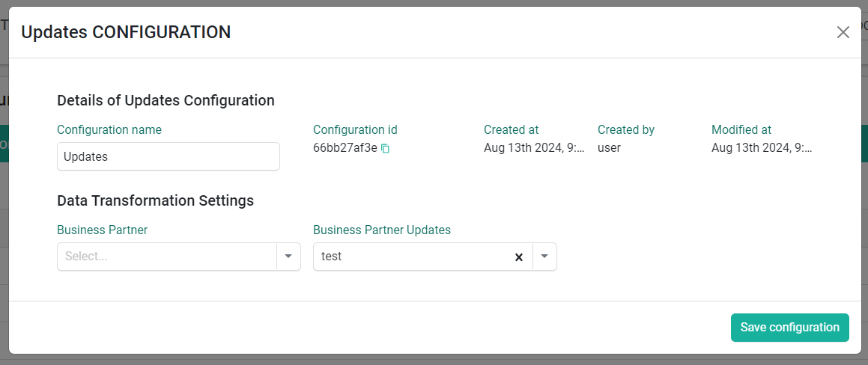Viewport: 868px width, 365px height.
Task: Click the 'test' value in Business Partner Updates
Action: coord(332,257)
